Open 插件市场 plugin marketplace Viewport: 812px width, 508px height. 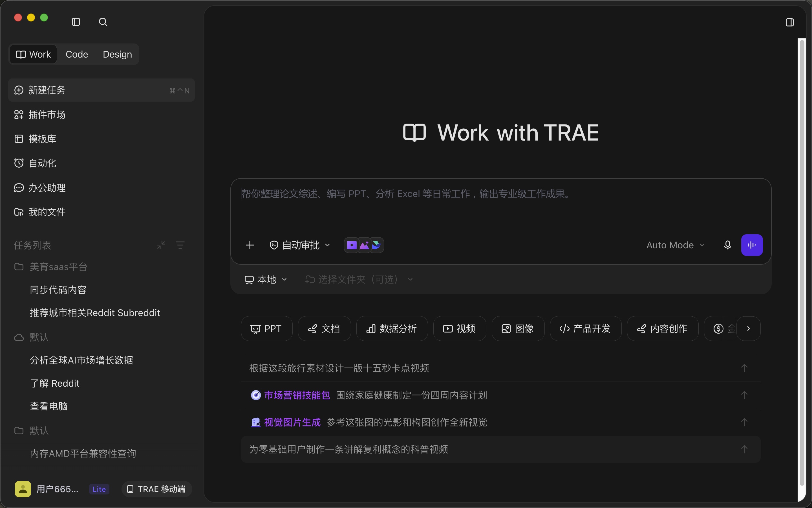[x=101, y=115]
